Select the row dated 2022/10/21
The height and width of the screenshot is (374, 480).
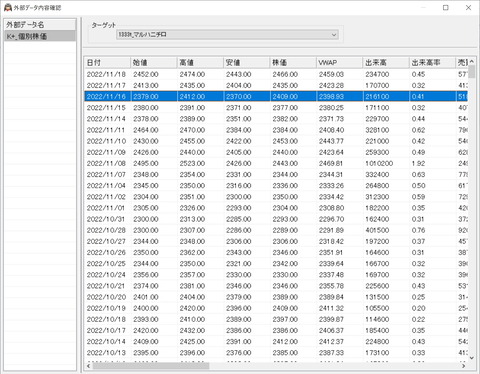[x=276, y=286]
